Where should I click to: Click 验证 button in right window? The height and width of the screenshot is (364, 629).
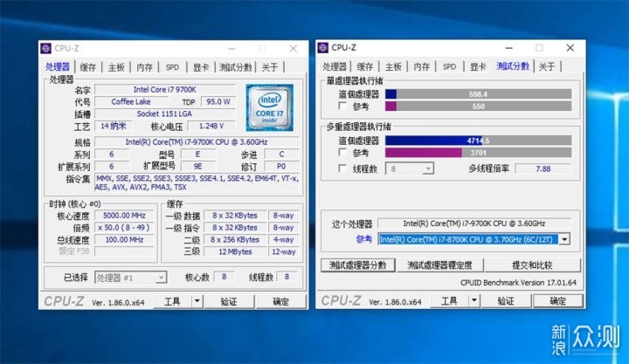(x=506, y=300)
